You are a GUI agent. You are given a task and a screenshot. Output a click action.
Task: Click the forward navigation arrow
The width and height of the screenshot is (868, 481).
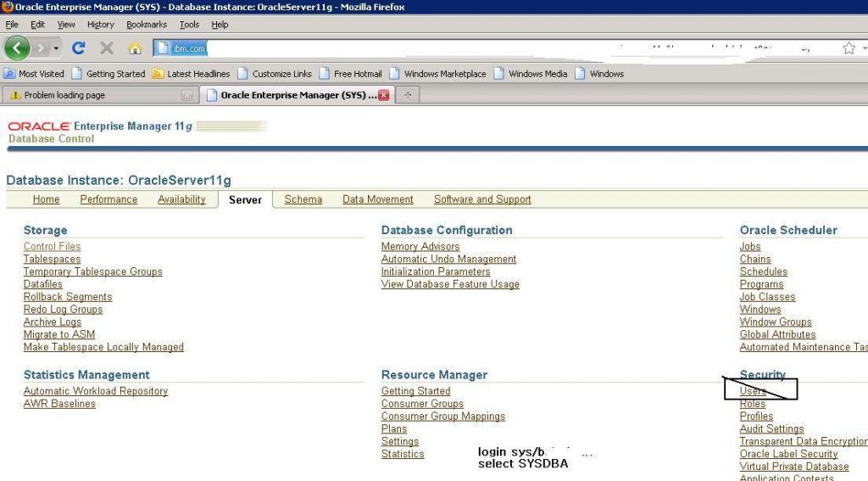coord(41,48)
